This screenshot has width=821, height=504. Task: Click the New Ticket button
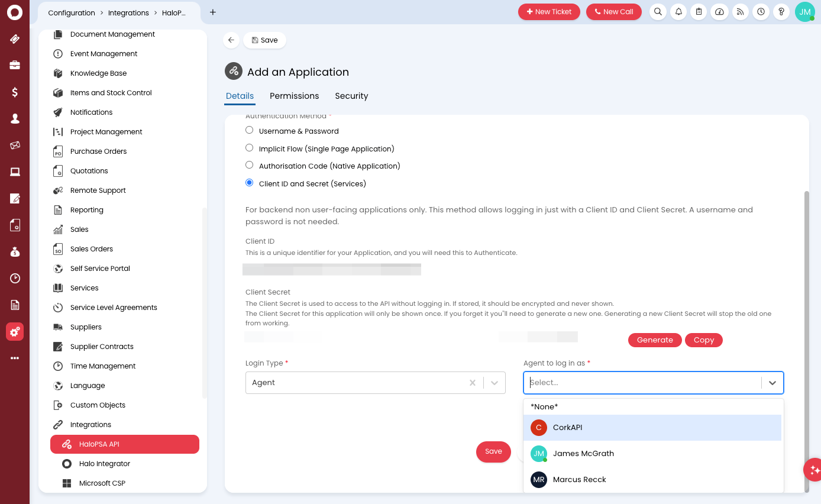549,12
